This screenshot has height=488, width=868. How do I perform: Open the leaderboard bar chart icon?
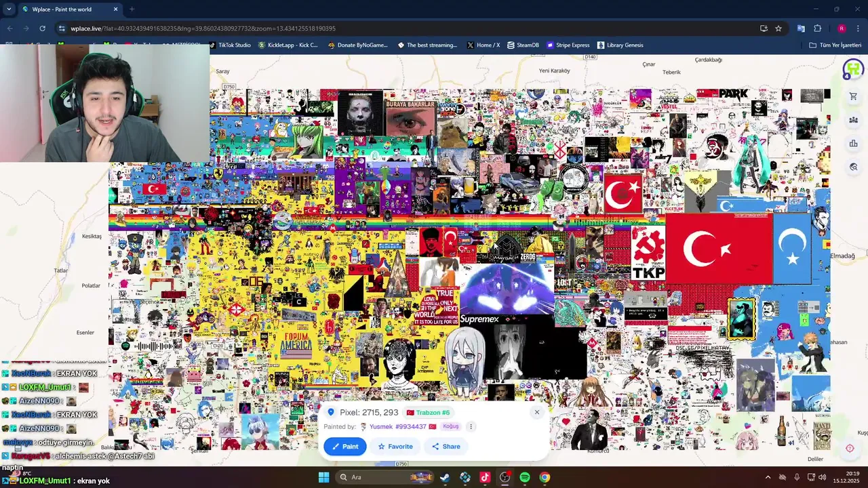pyautogui.click(x=853, y=143)
